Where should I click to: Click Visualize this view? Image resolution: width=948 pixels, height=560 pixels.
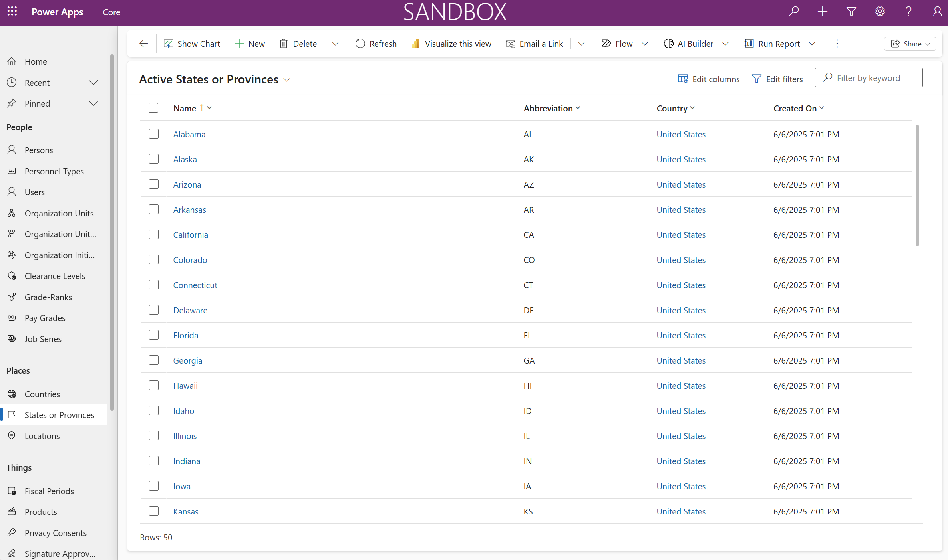click(451, 44)
